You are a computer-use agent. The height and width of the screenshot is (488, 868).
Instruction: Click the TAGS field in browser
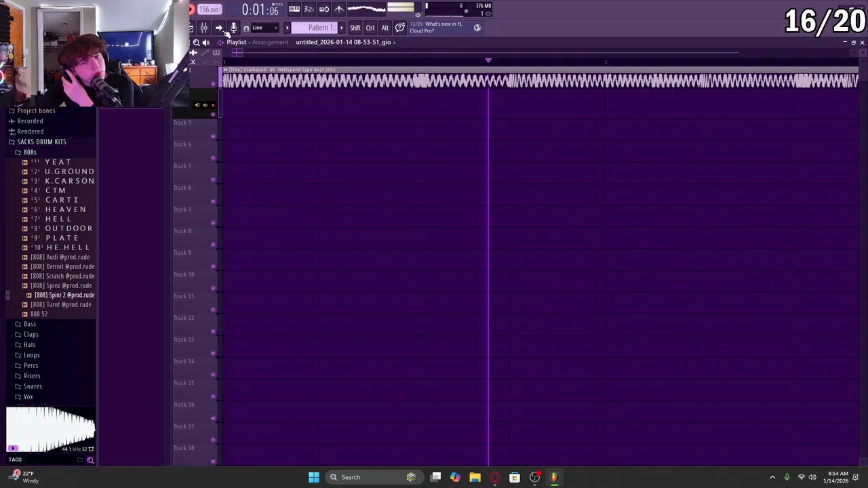[x=15, y=460]
